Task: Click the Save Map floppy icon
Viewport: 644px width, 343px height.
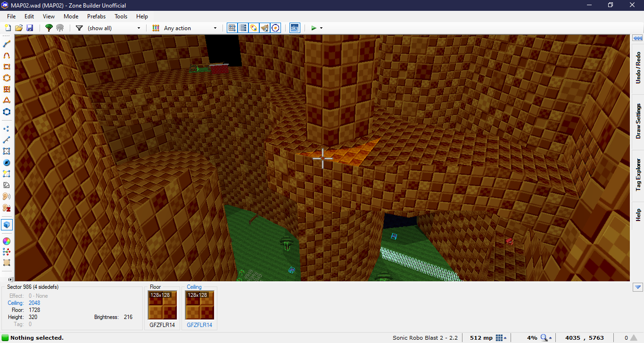Action: point(30,28)
